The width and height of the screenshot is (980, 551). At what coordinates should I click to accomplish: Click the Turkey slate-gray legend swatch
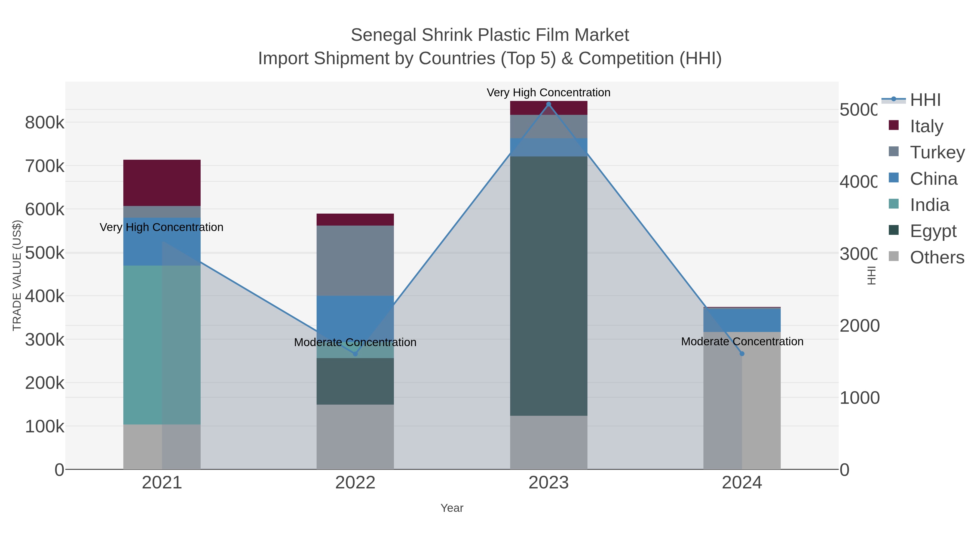[x=894, y=151]
